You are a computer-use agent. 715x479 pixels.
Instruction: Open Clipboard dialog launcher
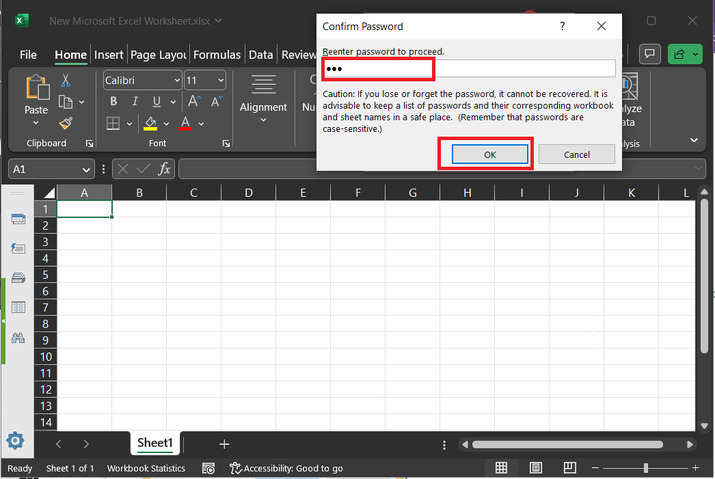click(x=89, y=144)
